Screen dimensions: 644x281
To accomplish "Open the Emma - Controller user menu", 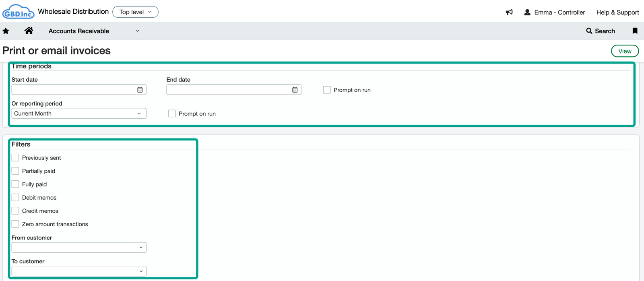I will (x=555, y=12).
